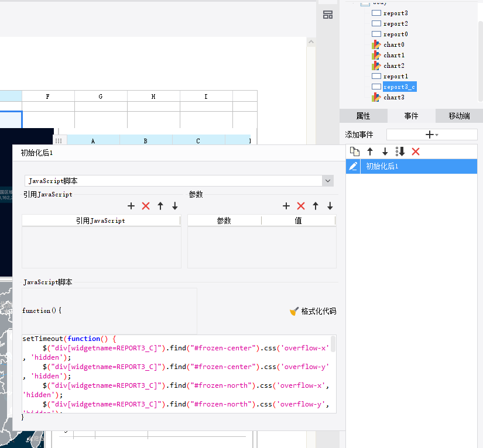This screenshot has height=448, width=483.
Task: Select report1 in the widget tree
Action: point(395,76)
